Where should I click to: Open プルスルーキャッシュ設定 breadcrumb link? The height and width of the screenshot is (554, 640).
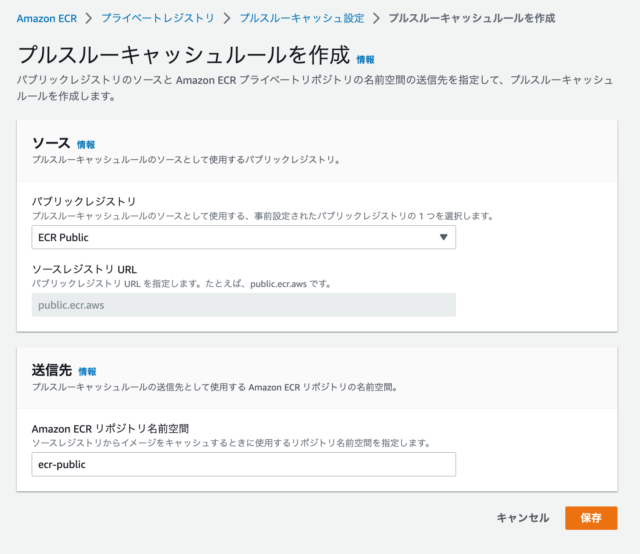pos(301,18)
